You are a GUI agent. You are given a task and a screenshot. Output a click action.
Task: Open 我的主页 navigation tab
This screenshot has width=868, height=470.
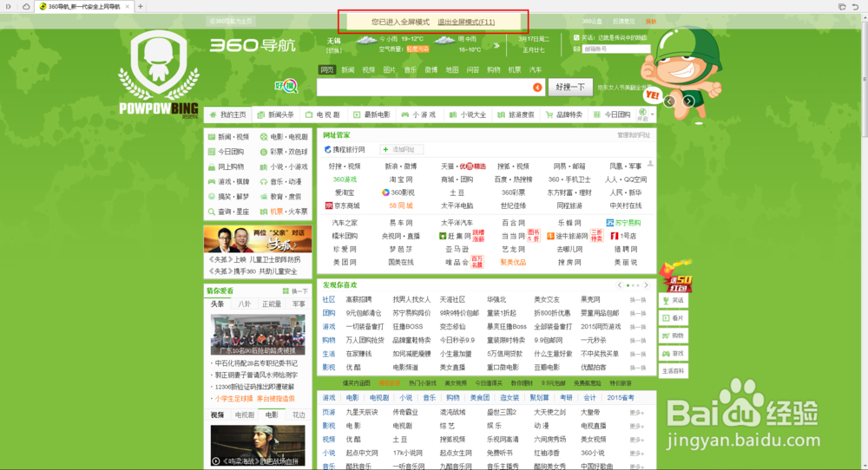point(227,115)
